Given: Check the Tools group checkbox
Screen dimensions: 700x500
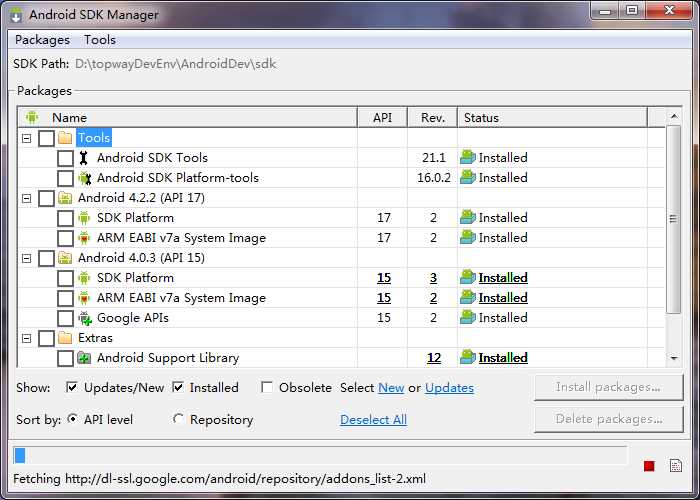Looking at the screenshot, I should [x=46, y=138].
